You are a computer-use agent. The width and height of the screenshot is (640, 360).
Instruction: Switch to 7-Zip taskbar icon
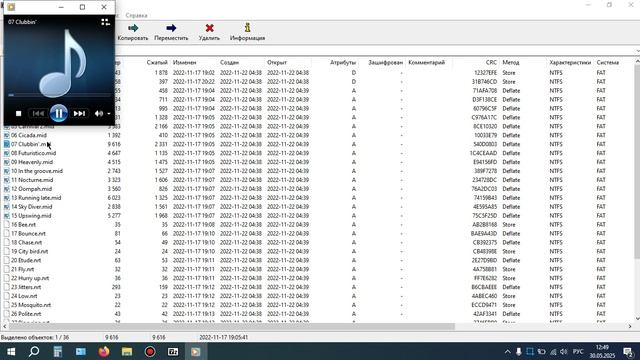tap(173, 351)
